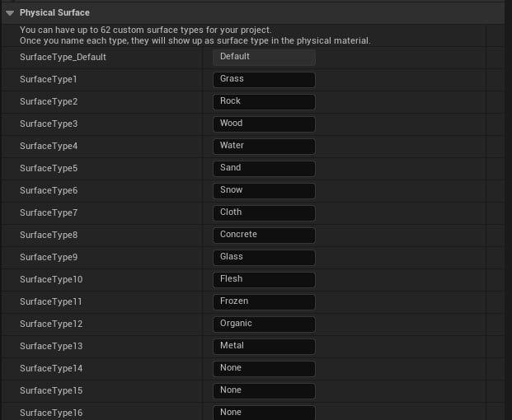Edit the Snow surface name field

(264, 190)
